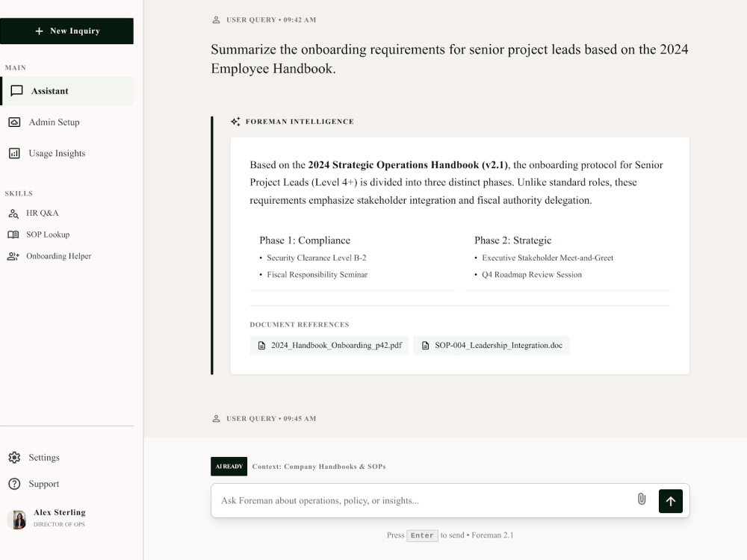Viewport: 747px width, 560px height.
Task: Click Fiscal Responsibility Seminar item
Action: (x=317, y=275)
